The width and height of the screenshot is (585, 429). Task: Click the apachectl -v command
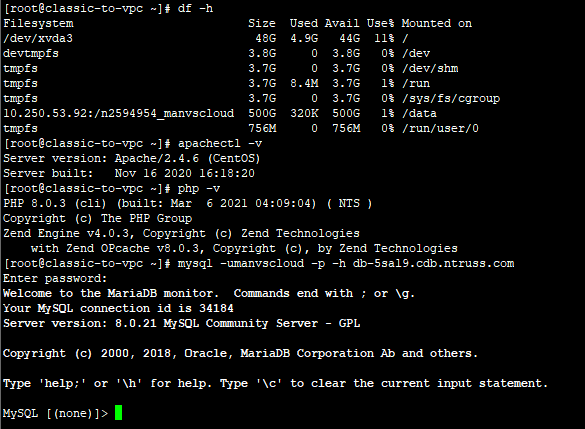[x=220, y=144]
